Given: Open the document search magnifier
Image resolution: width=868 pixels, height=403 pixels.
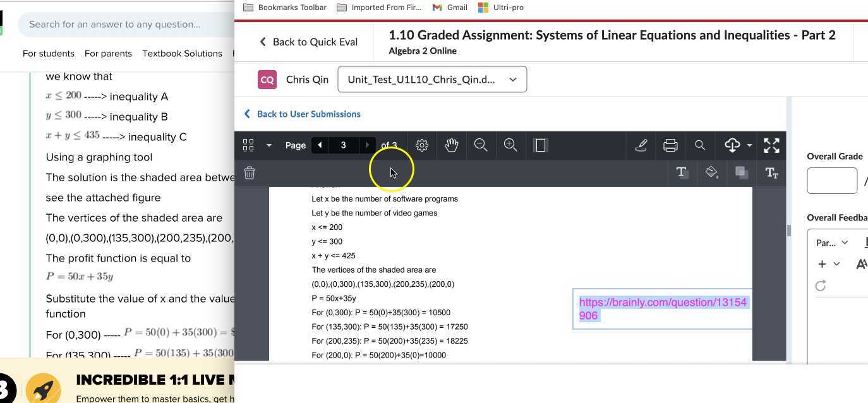Looking at the screenshot, I should pos(700,145).
